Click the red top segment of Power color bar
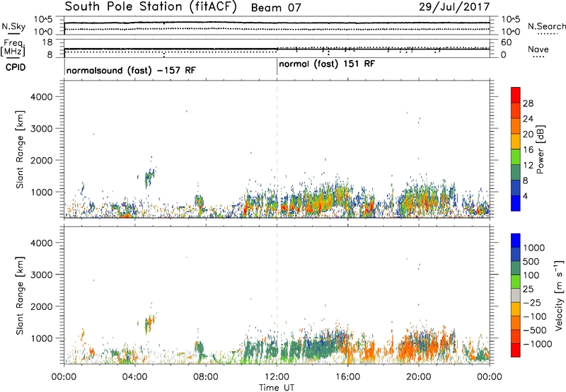The height and width of the screenshot is (392, 566). point(516,95)
